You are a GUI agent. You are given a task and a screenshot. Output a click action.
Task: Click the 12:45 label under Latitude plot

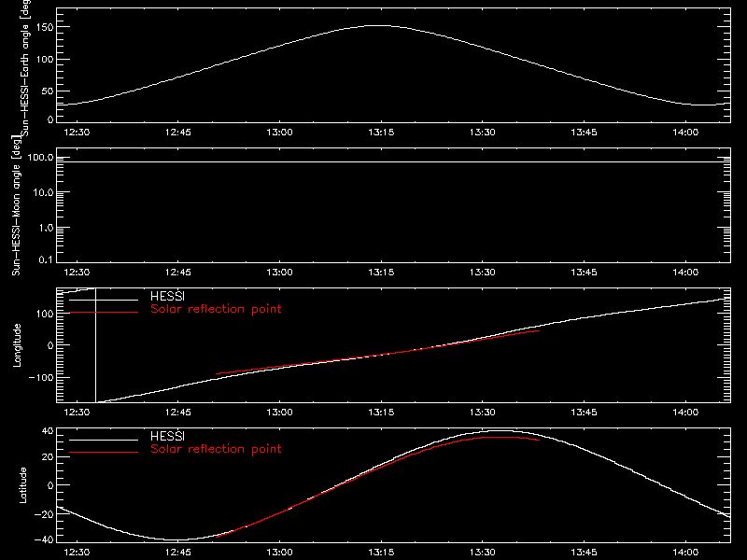(x=177, y=552)
